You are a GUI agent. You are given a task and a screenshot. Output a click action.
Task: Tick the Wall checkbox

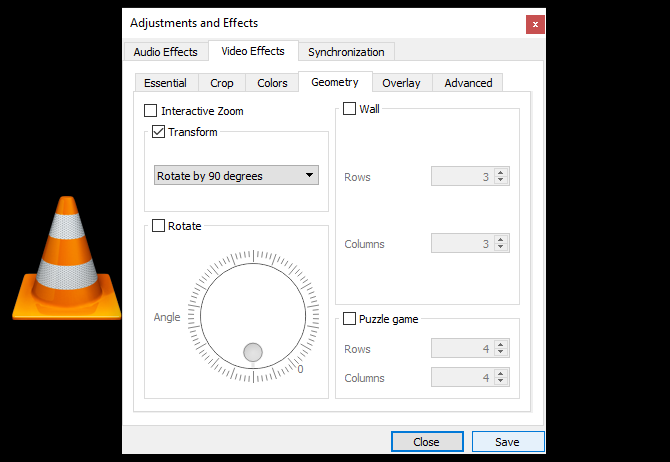[350, 109]
